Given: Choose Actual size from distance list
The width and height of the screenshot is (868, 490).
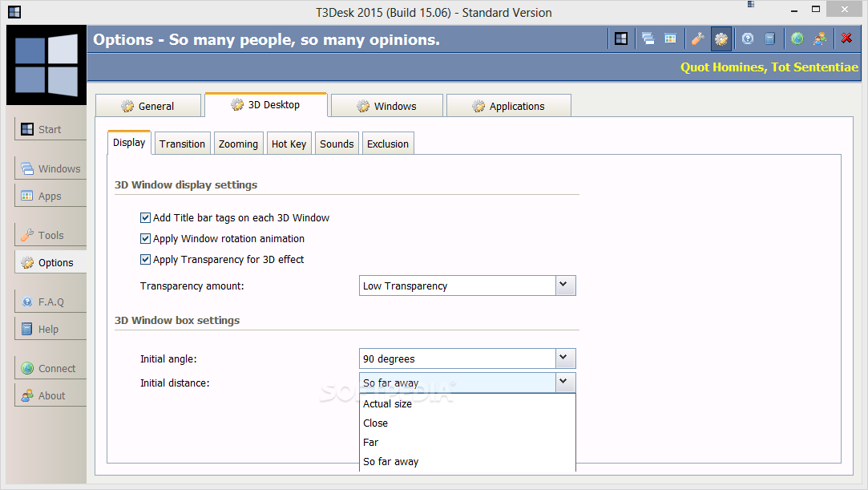Looking at the screenshot, I should pos(467,403).
